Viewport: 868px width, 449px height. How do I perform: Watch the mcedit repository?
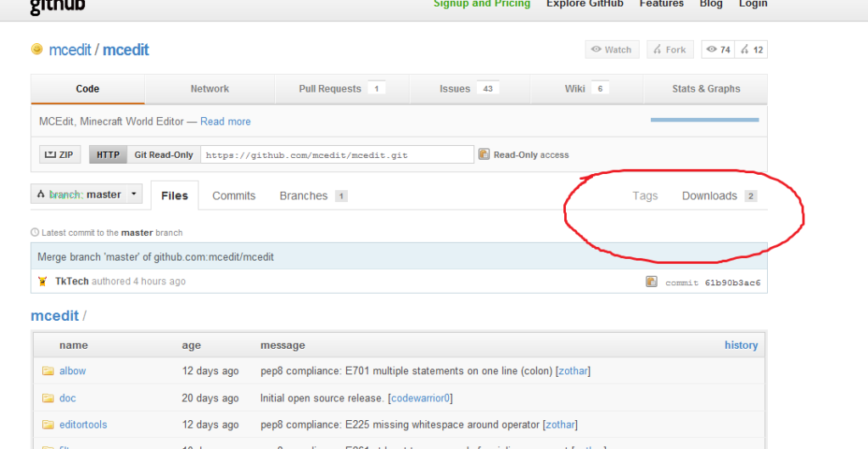pos(612,50)
